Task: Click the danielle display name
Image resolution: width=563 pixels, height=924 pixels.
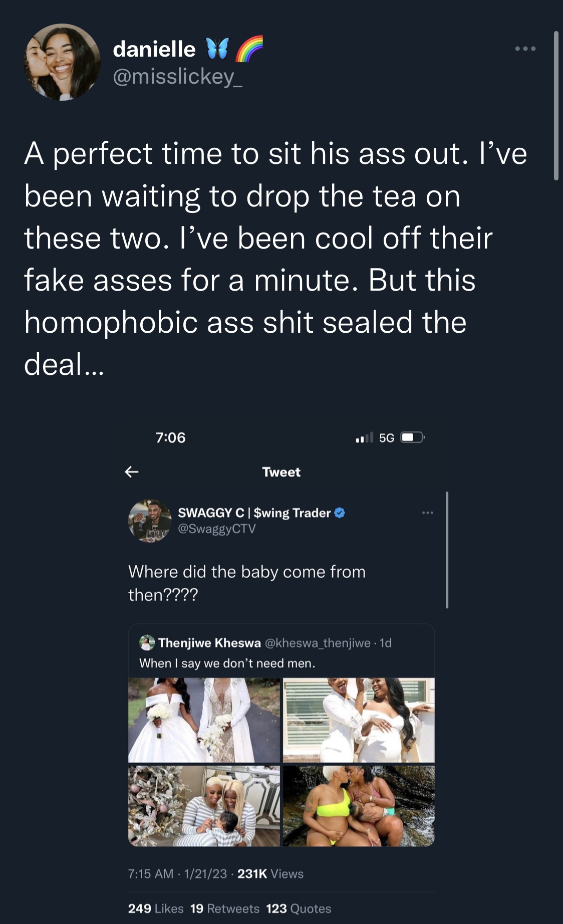Action: (x=154, y=49)
